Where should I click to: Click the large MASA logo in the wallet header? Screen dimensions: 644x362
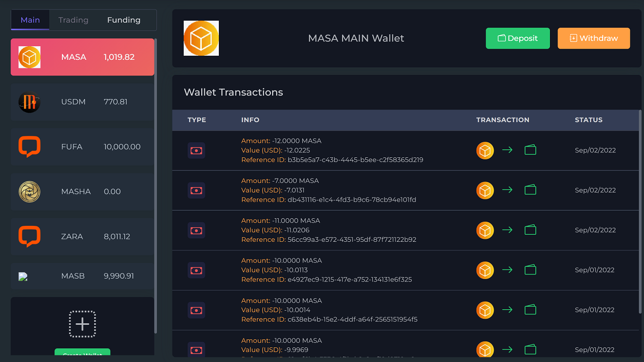201,38
